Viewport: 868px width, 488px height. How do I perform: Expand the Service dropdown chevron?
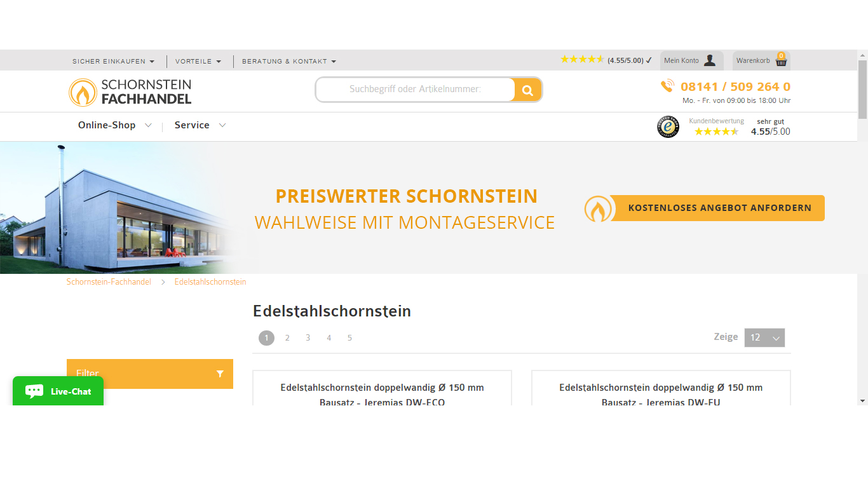[x=222, y=125]
